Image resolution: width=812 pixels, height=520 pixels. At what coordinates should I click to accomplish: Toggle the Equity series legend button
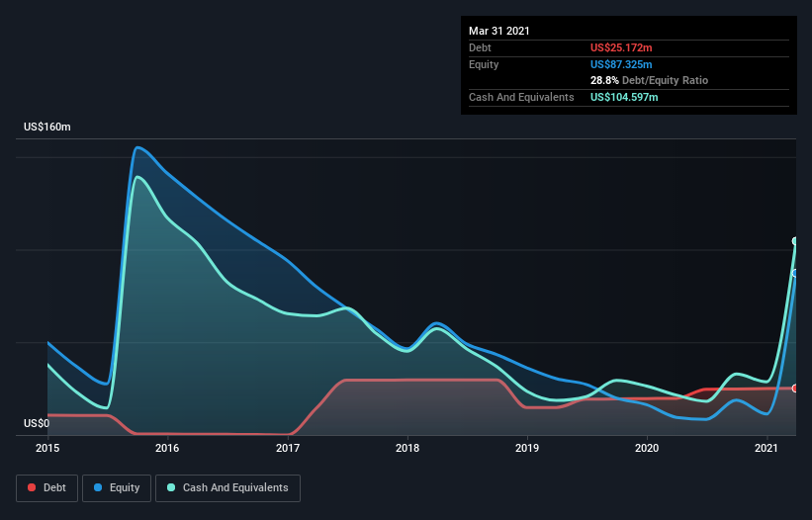[x=117, y=488]
